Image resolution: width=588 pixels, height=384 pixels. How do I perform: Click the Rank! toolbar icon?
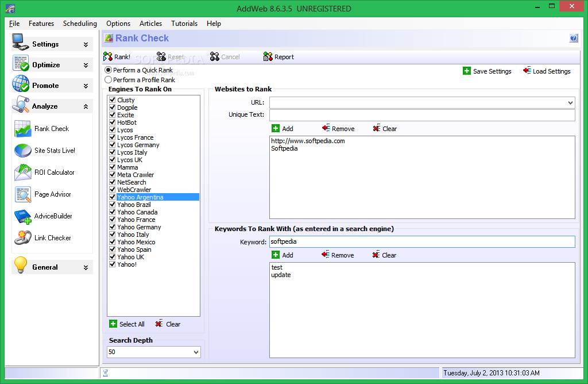[x=107, y=57]
